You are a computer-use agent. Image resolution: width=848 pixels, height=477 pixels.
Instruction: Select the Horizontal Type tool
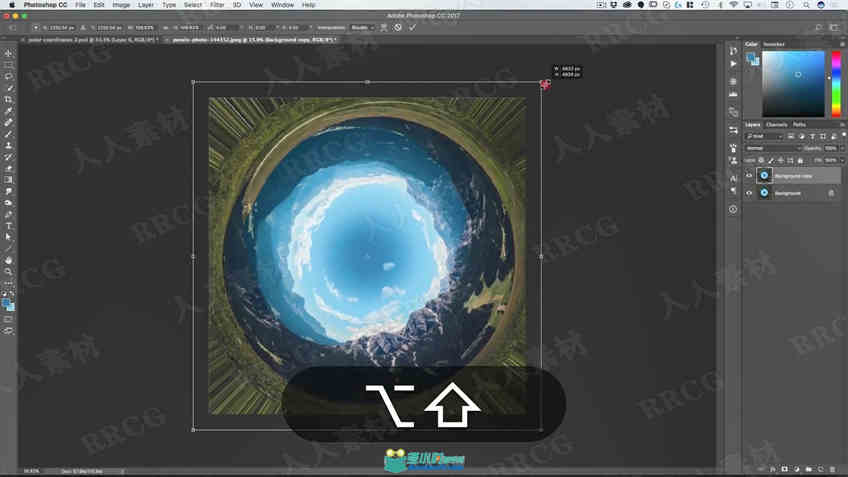8,226
